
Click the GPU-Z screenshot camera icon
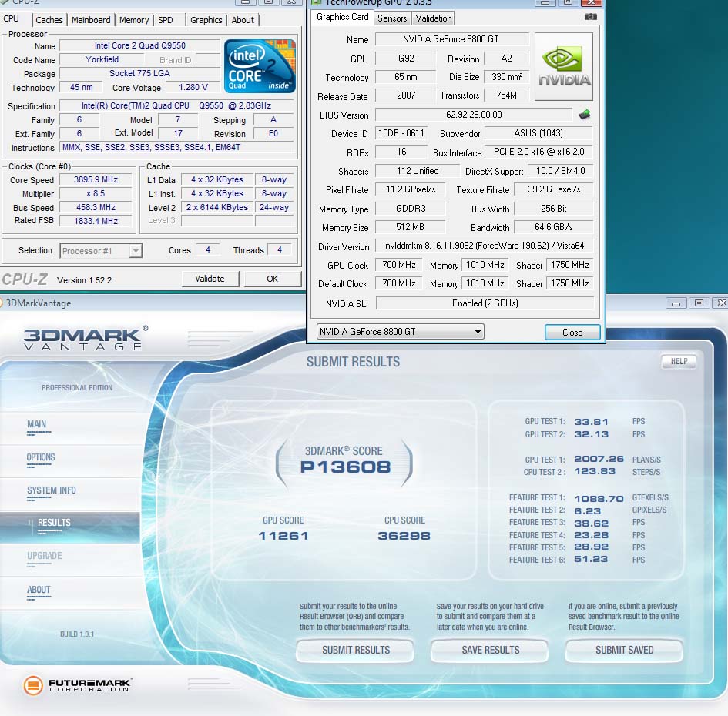pos(590,17)
